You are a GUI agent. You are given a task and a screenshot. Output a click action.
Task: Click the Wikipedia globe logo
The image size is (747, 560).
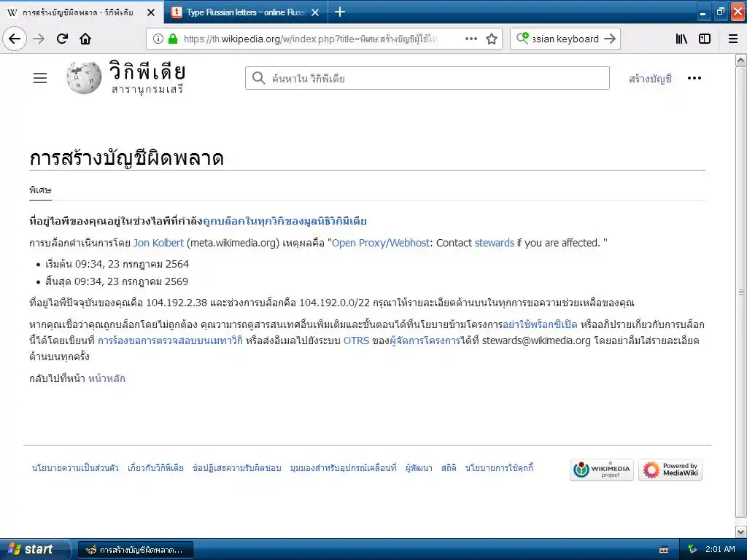[x=84, y=77]
